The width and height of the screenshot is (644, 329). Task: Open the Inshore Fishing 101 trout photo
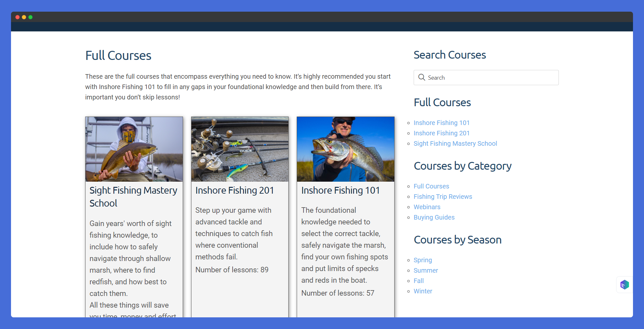[x=345, y=149]
